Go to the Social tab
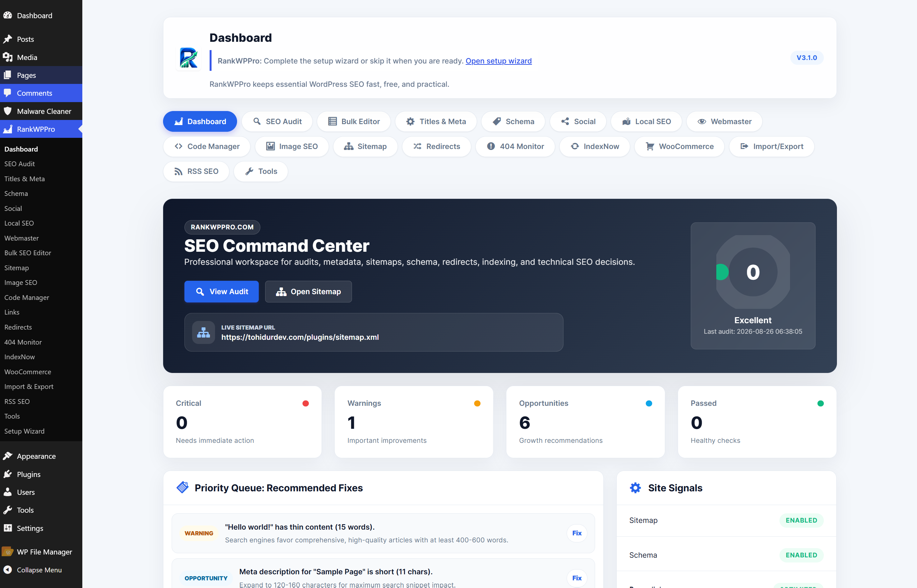917x588 pixels. click(x=578, y=122)
